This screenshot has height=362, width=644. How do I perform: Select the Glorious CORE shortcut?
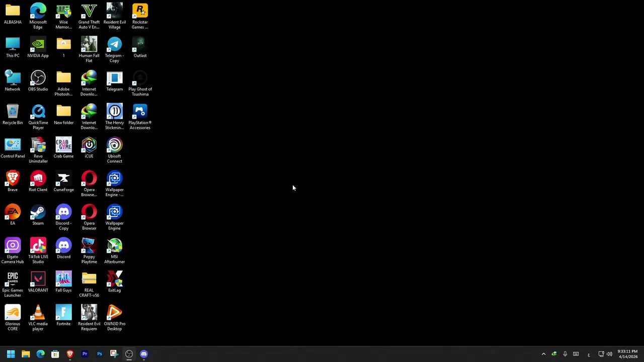(13, 318)
